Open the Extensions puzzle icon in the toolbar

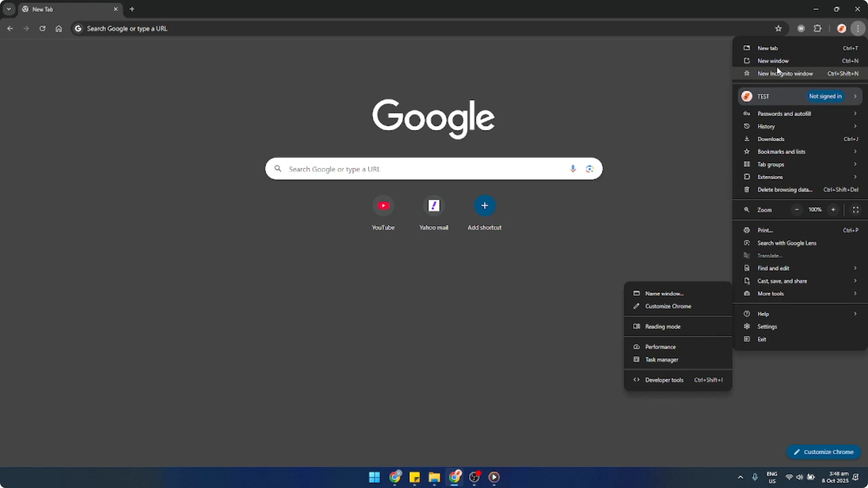[x=818, y=29]
